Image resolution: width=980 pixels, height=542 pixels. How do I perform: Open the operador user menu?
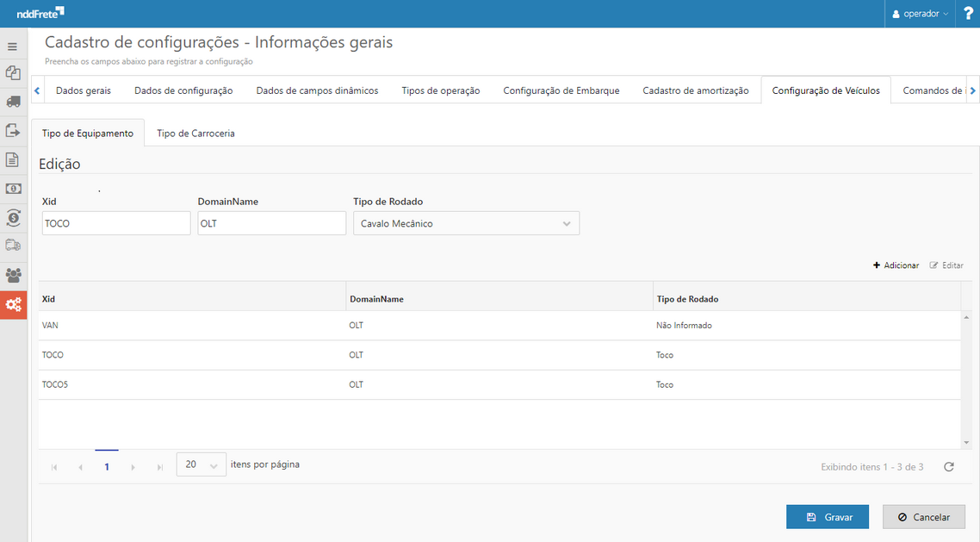point(918,13)
